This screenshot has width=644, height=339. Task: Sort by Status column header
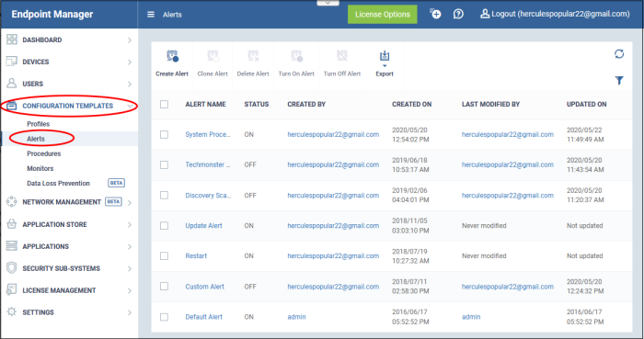(257, 104)
